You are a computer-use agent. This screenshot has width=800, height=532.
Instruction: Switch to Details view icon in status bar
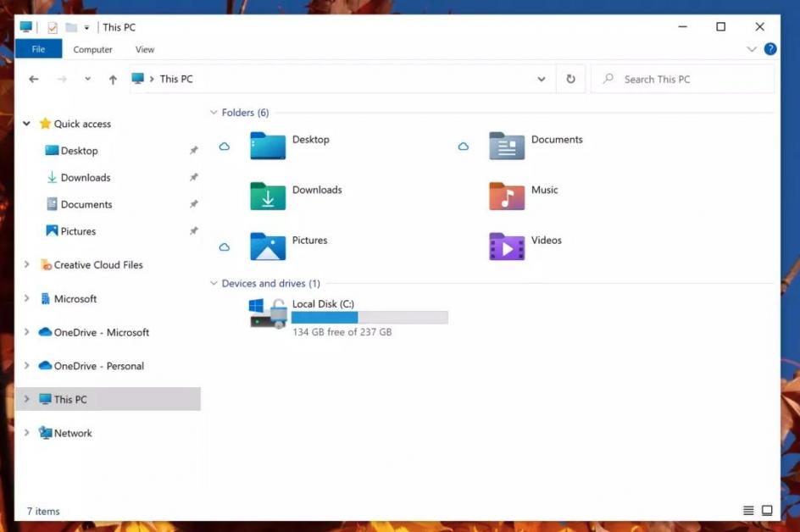coord(748,510)
